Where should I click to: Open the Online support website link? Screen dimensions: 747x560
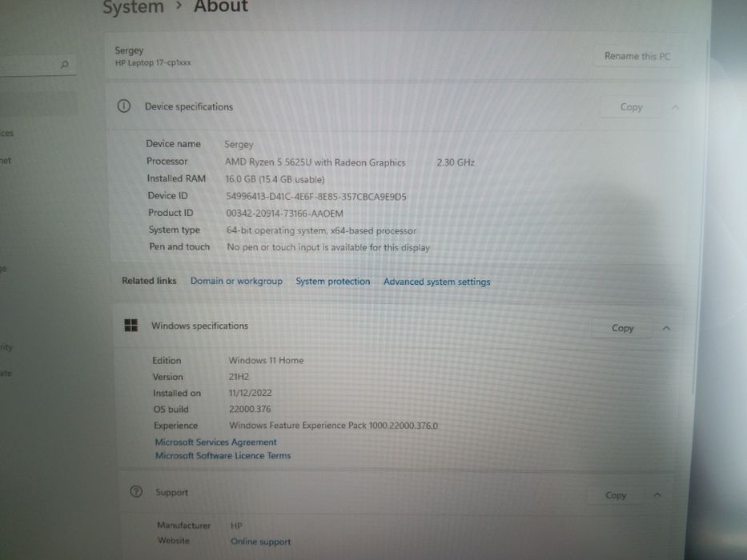[x=260, y=542]
